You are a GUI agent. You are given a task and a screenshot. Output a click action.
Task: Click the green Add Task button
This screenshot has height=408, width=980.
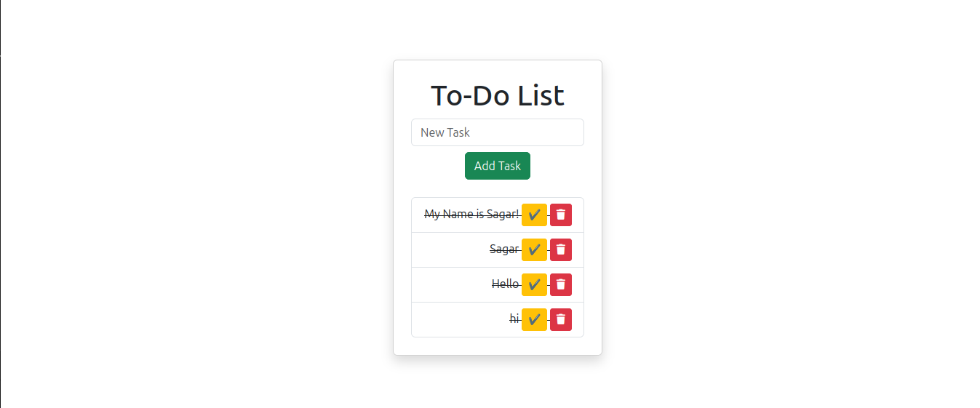pyautogui.click(x=498, y=166)
